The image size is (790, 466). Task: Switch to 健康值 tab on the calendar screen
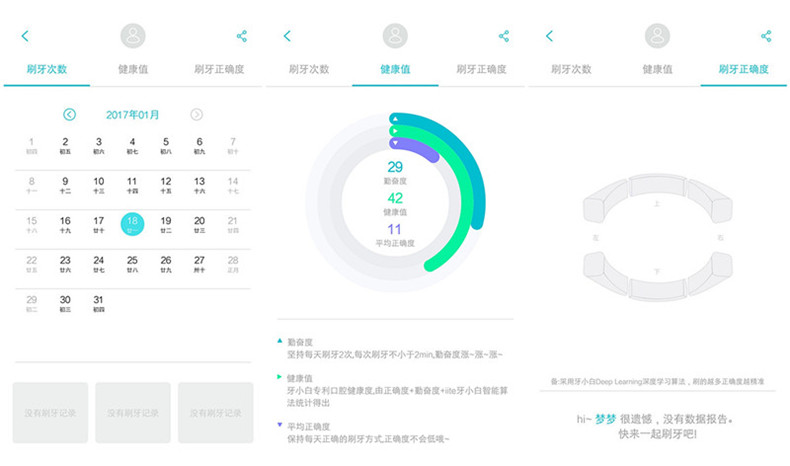[x=133, y=70]
